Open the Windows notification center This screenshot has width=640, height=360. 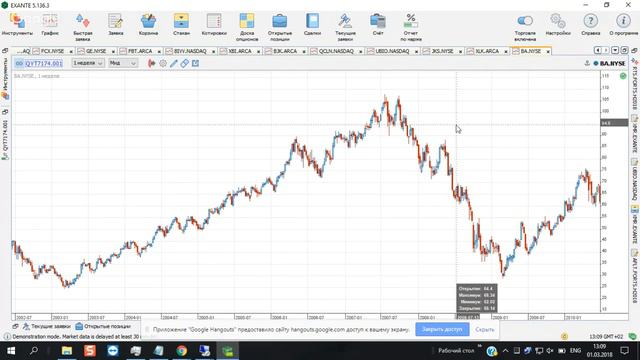click(624, 351)
